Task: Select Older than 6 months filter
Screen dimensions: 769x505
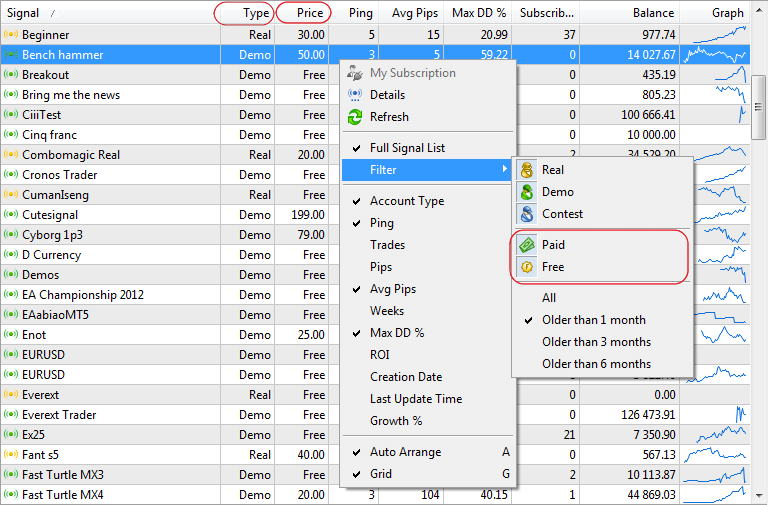Action: (x=602, y=364)
